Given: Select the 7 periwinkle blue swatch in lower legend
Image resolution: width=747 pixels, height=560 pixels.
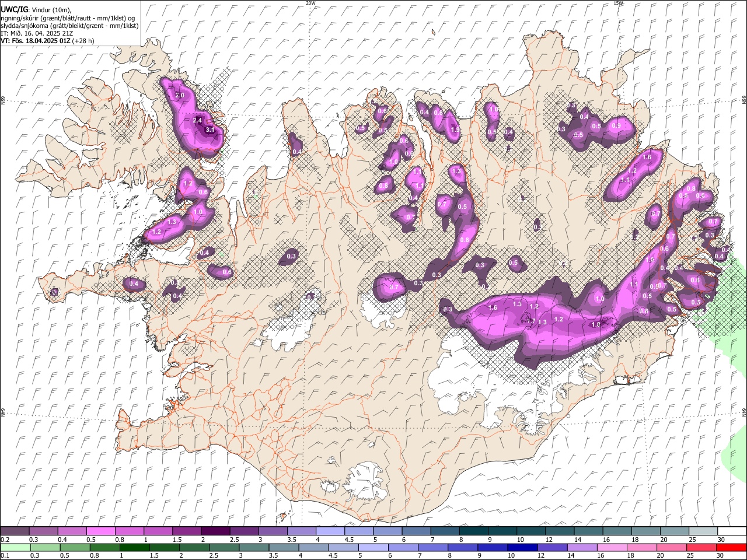Looking at the screenshot, I should [x=433, y=548].
